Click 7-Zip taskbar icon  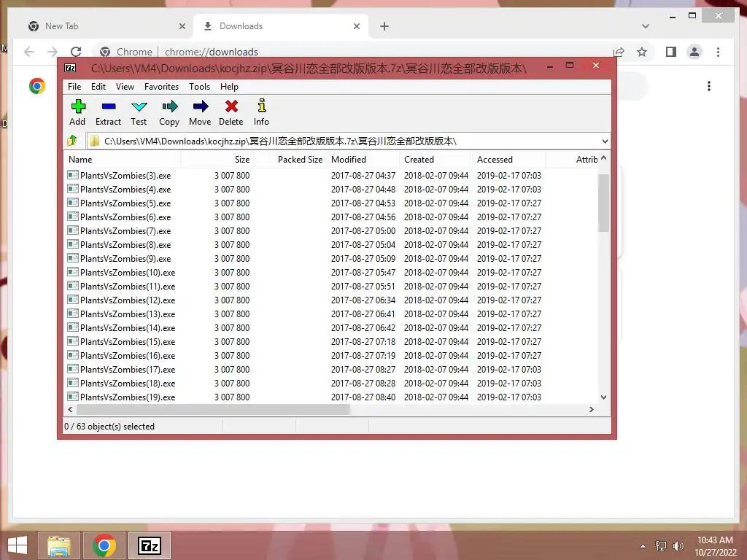click(150, 545)
